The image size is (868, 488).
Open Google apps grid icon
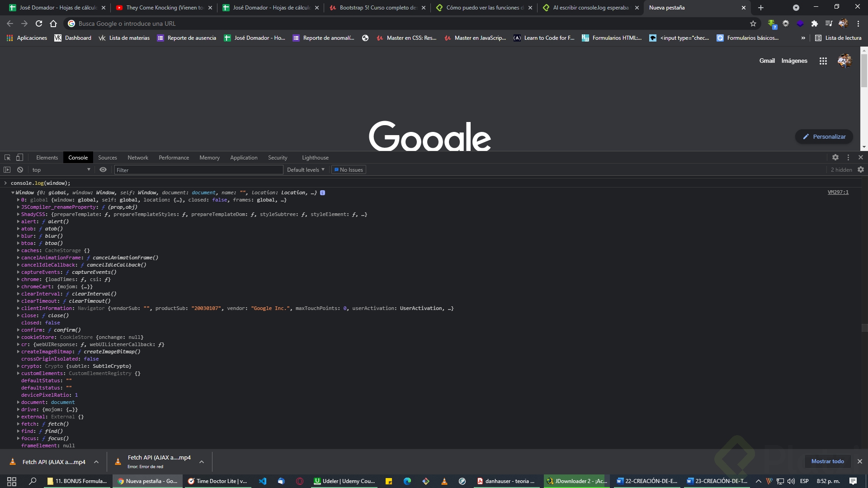point(823,61)
